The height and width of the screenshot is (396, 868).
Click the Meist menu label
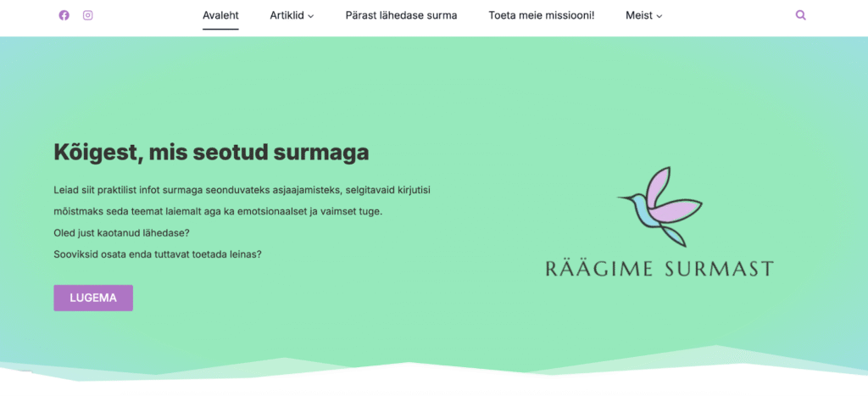pos(639,15)
